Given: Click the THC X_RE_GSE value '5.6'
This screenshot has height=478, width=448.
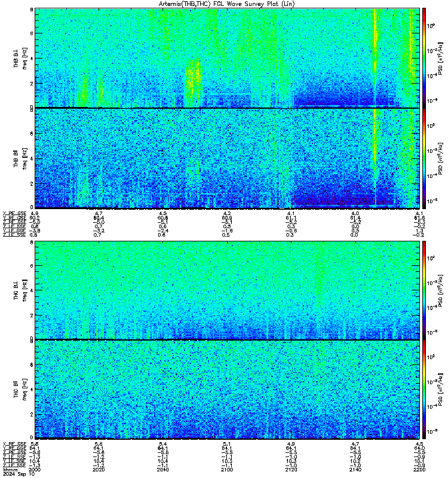Looking at the screenshot, I should [x=99, y=444].
